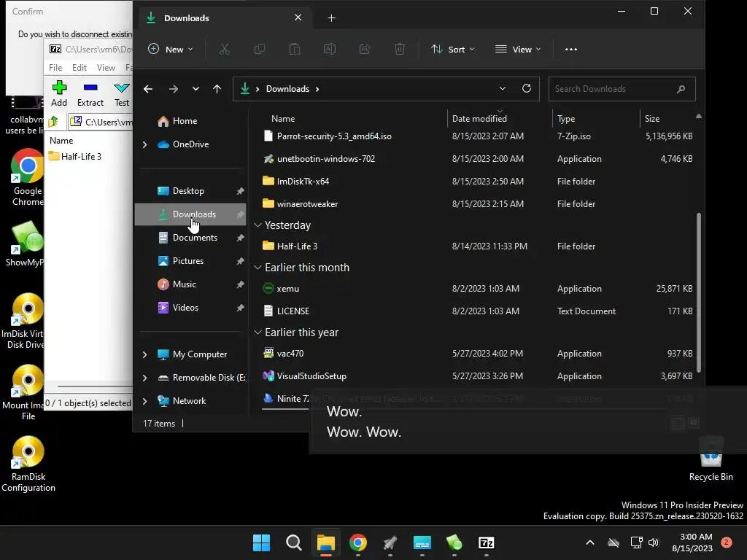The image size is (747, 560).
Task: Go up one folder level
Action: [x=217, y=89]
